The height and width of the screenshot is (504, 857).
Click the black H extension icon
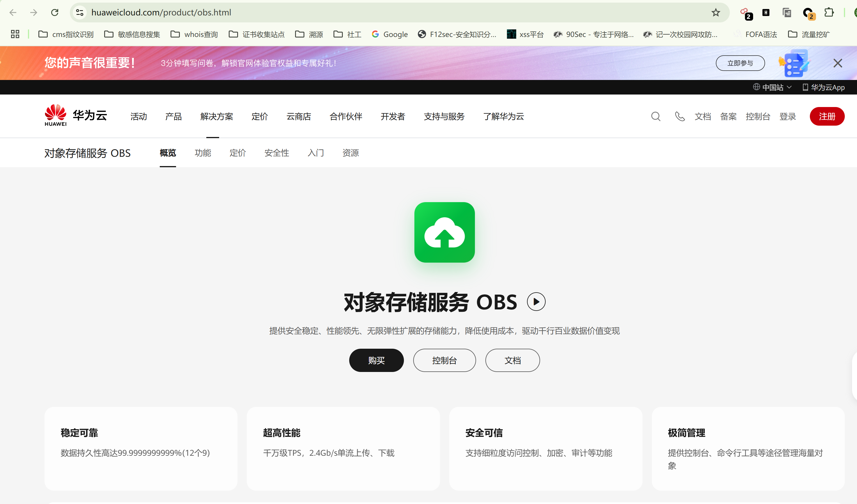(x=766, y=13)
